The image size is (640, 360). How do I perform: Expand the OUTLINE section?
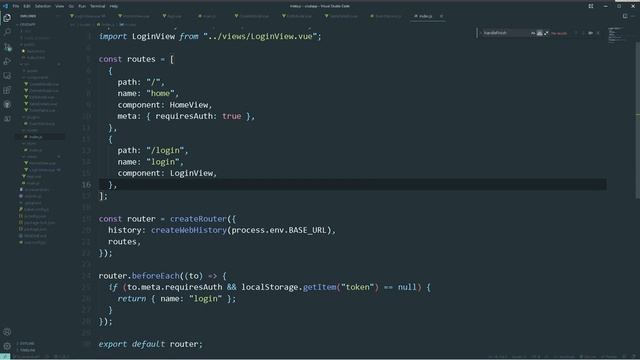27,343
